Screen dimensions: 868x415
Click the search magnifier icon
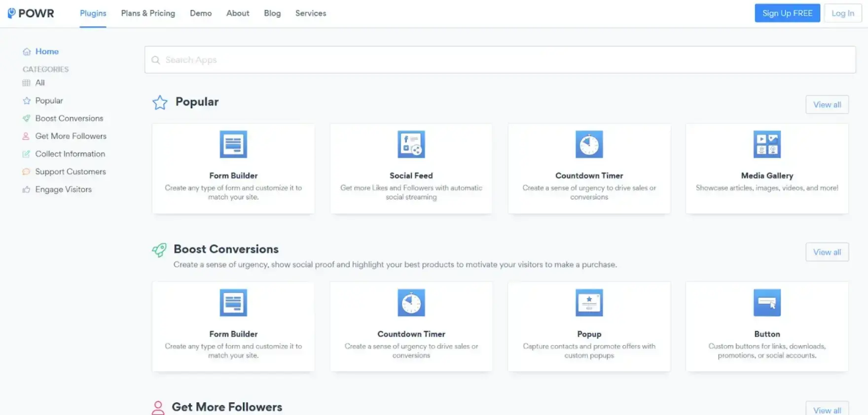coord(156,60)
